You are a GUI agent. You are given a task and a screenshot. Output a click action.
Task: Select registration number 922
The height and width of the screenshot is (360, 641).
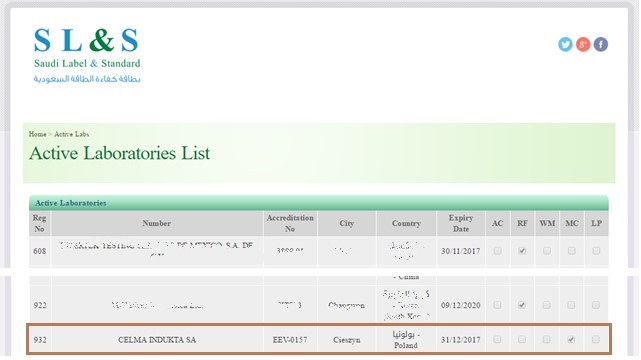tap(40, 306)
